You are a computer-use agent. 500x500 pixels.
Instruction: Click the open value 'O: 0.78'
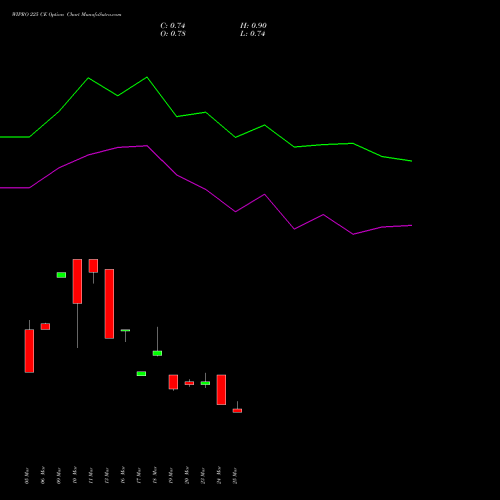point(173,34)
